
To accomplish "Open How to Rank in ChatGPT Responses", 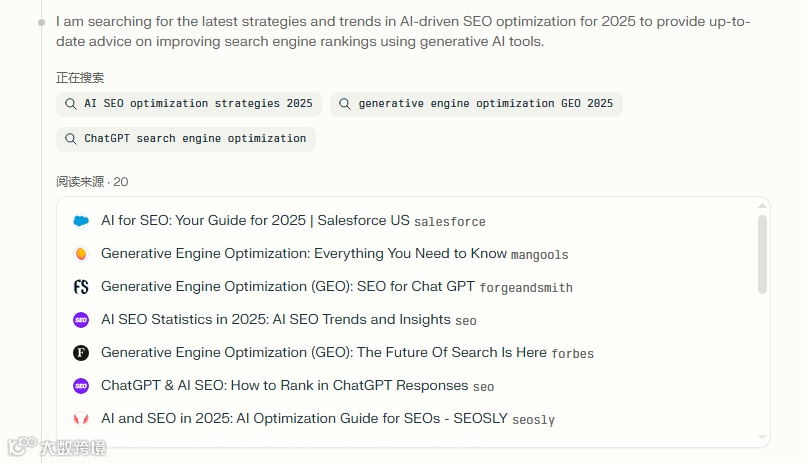I will [x=285, y=386].
